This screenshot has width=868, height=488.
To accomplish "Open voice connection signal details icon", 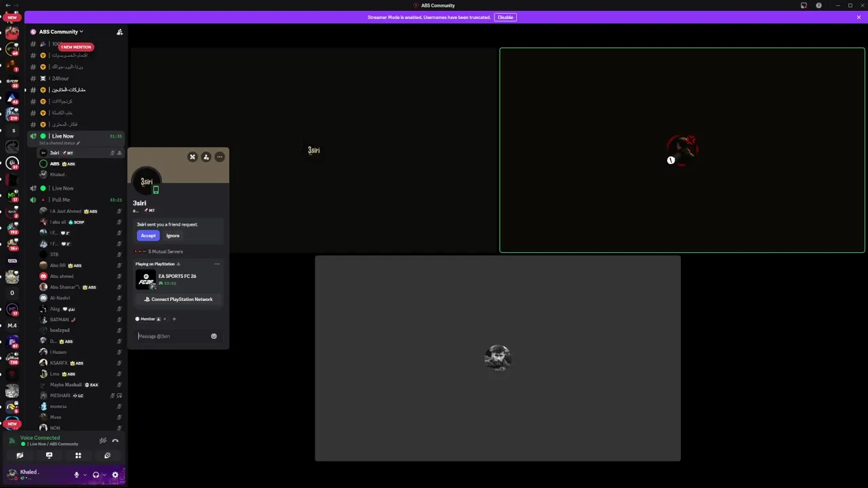I will coord(12,441).
